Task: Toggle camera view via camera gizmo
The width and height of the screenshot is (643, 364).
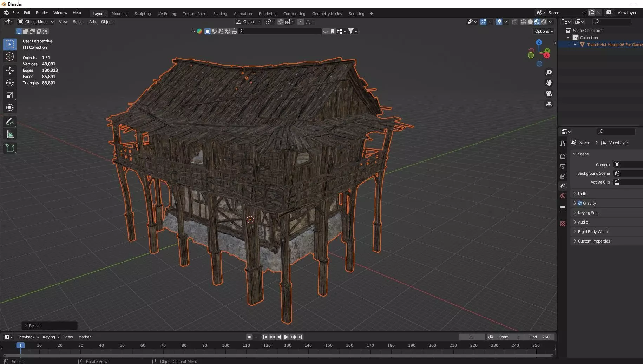Action: click(x=549, y=93)
